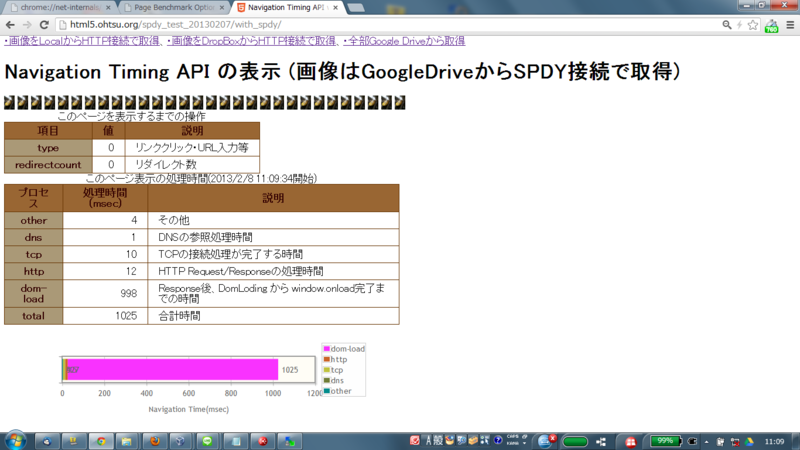Viewport: 800px width, 450px height.
Task: Click the taskbar clock showing 11:09
Action: 774,441
